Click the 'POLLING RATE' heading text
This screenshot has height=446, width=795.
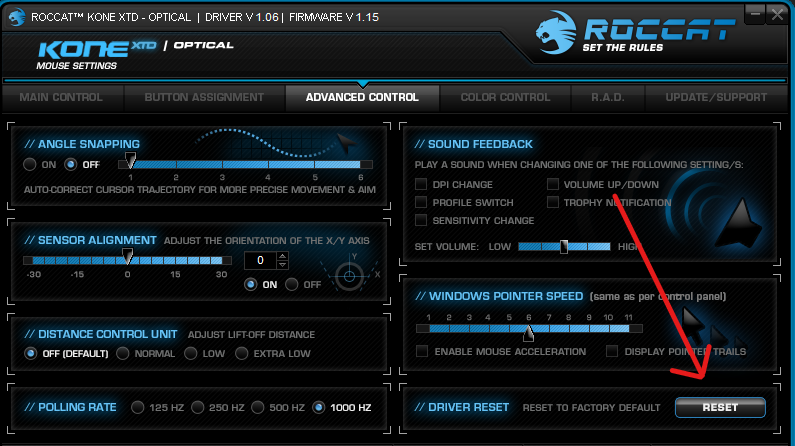point(77,407)
